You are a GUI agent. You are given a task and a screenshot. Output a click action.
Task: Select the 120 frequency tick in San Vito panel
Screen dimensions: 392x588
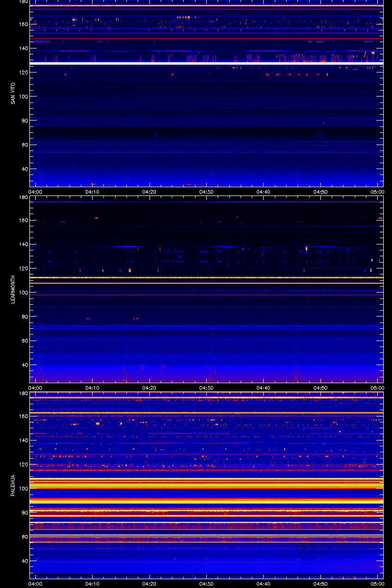(x=24, y=73)
